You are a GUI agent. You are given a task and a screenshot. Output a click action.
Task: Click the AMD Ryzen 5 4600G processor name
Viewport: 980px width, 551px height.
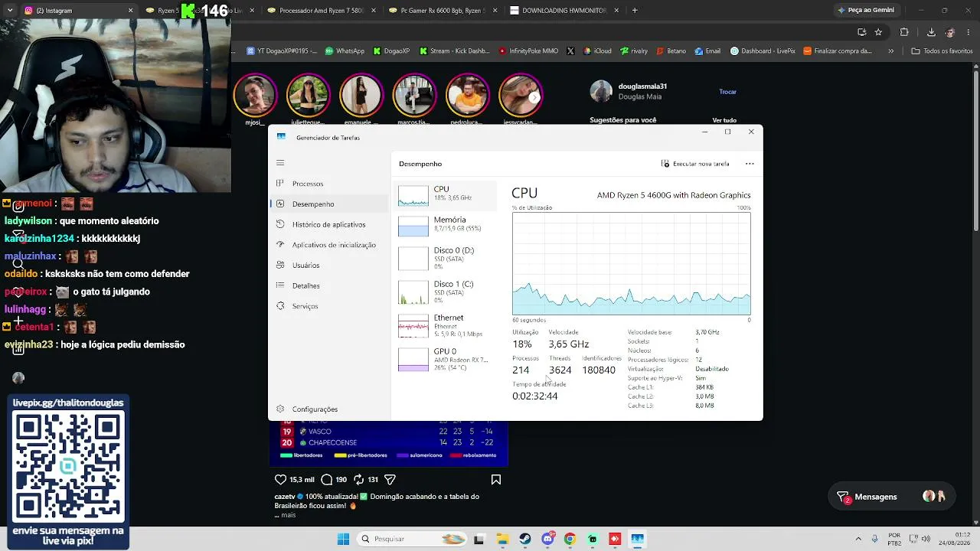[x=674, y=195]
